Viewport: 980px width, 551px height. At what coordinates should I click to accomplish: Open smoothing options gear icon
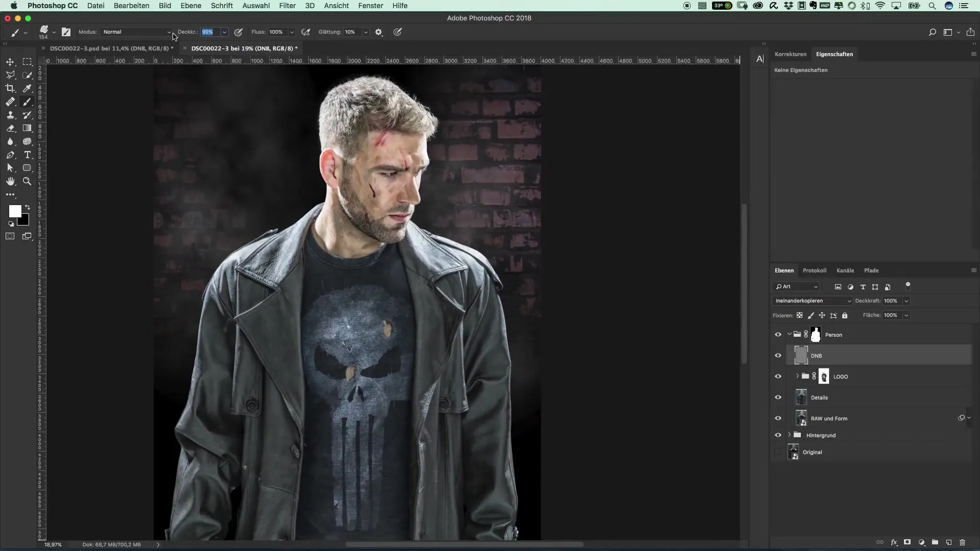tap(379, 32)
